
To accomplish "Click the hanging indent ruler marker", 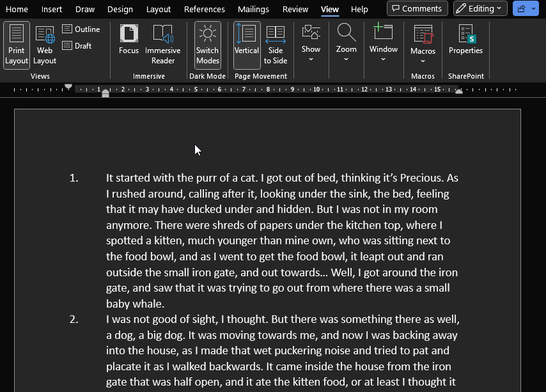I will tap(105, 91).
